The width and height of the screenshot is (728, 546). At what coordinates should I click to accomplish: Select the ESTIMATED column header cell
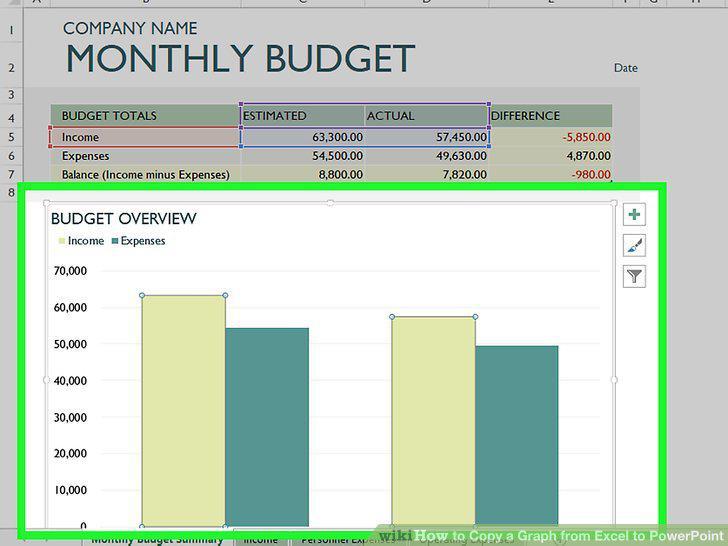pos(303,116)
